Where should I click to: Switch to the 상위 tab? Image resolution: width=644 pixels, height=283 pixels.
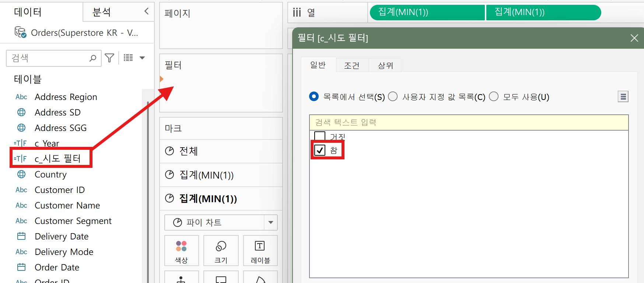click(x=385, y=65)
